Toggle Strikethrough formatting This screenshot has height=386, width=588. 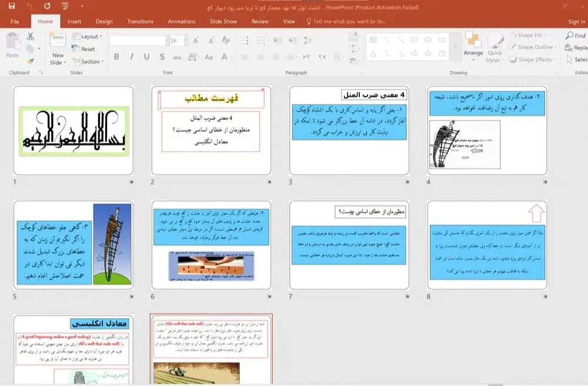(177, 57)
